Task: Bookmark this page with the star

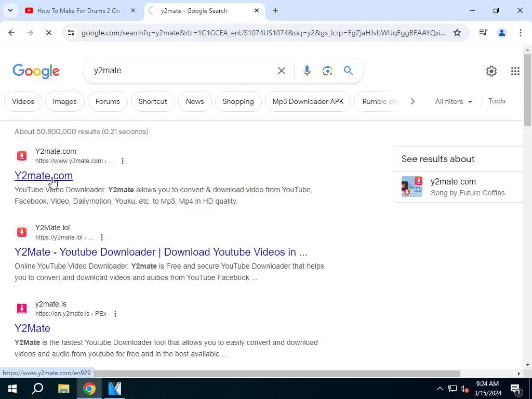Action: [x=457, y=33]
